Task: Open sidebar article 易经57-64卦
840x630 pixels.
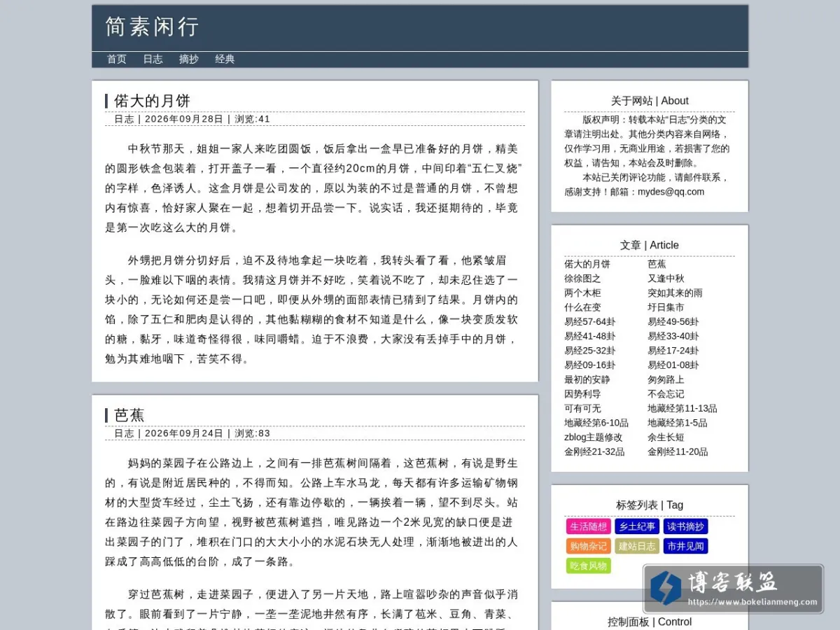Action: 590,322
